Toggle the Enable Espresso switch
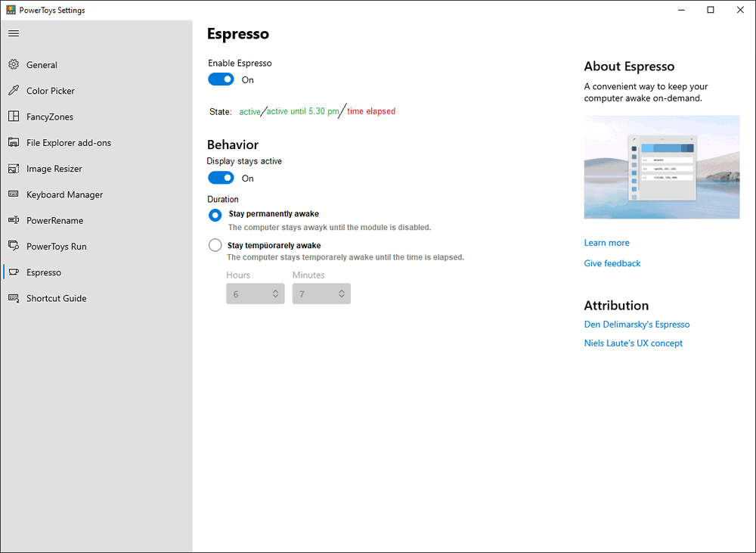The image size is (756, 553). point(221,79)
